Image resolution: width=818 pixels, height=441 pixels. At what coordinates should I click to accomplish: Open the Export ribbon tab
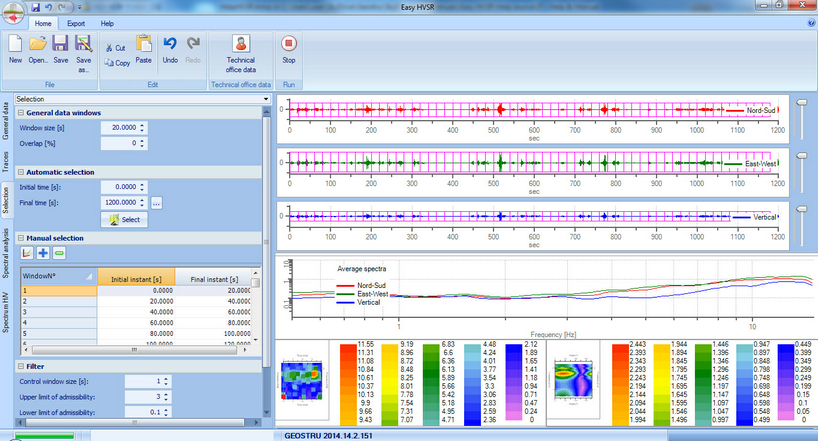[76, 23]
